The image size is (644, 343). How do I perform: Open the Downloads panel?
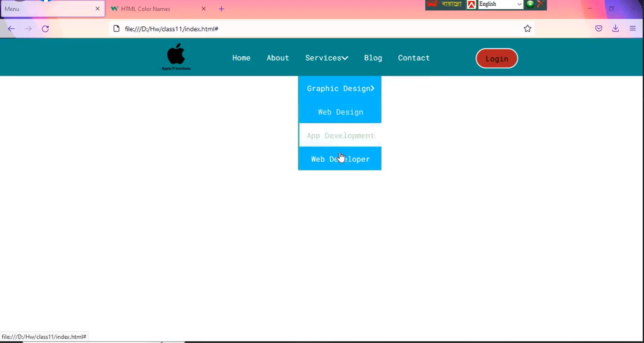point(615,28)
